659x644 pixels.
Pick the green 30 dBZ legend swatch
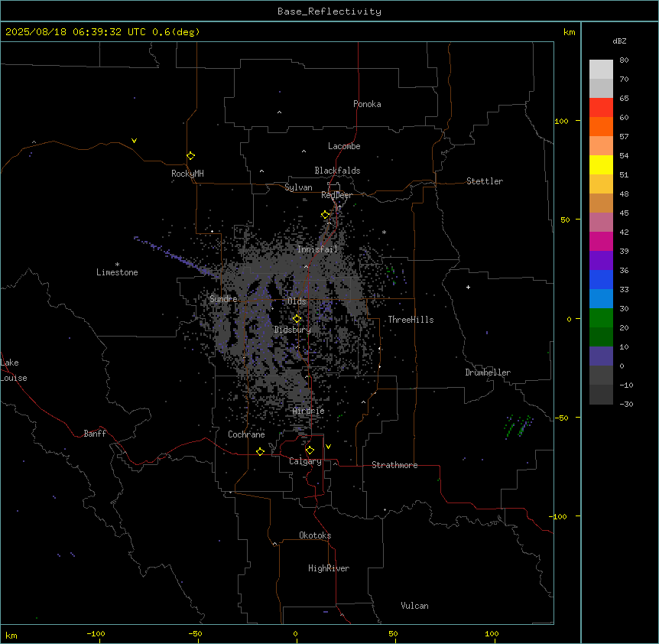[601, 318]
